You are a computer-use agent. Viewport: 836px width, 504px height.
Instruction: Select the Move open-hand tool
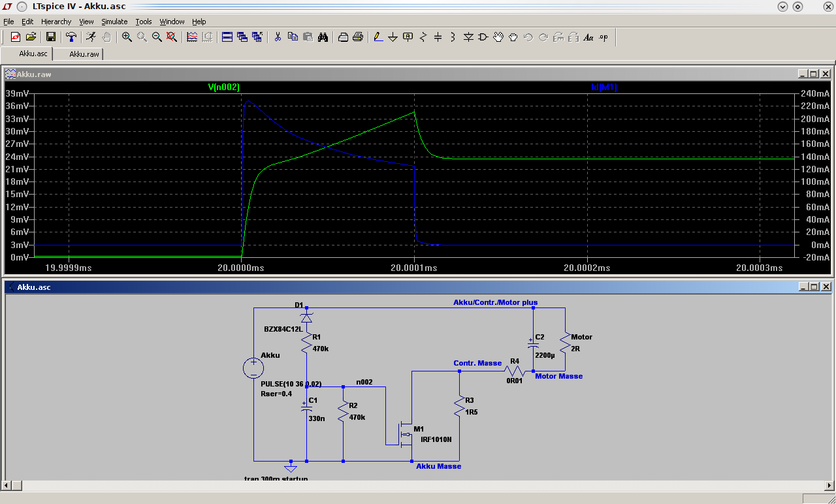point(498,37)
